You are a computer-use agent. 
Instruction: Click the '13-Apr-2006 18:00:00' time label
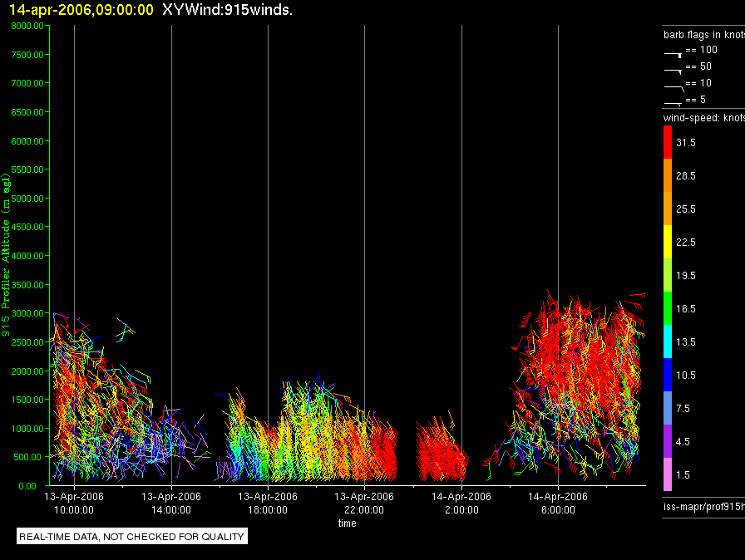click(268, 503)
